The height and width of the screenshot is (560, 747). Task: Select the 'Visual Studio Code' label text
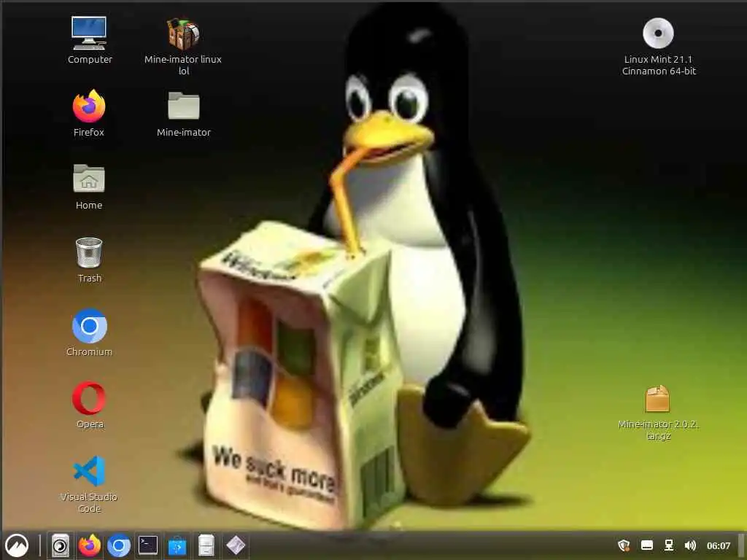[x=89, y=503]
